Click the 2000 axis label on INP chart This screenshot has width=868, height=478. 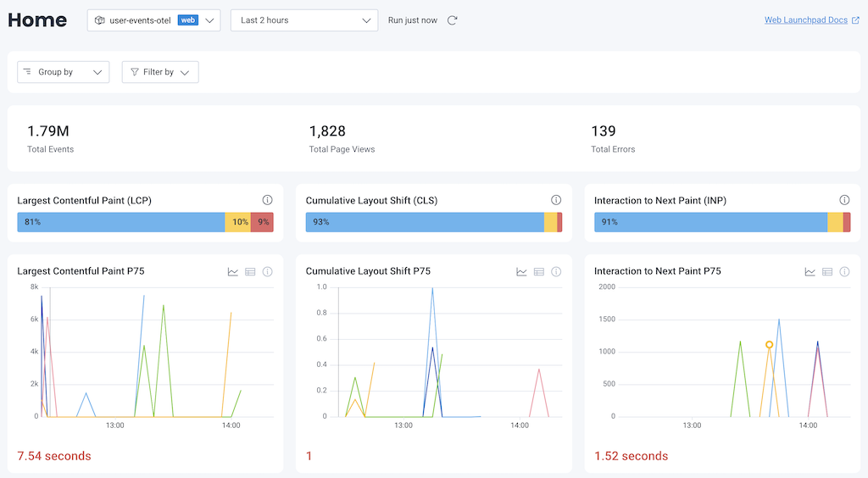coord(607,286)
